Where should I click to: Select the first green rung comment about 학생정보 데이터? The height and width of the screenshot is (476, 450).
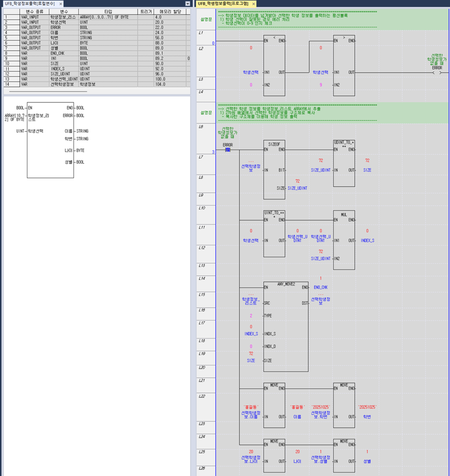[x=333, y=20]
